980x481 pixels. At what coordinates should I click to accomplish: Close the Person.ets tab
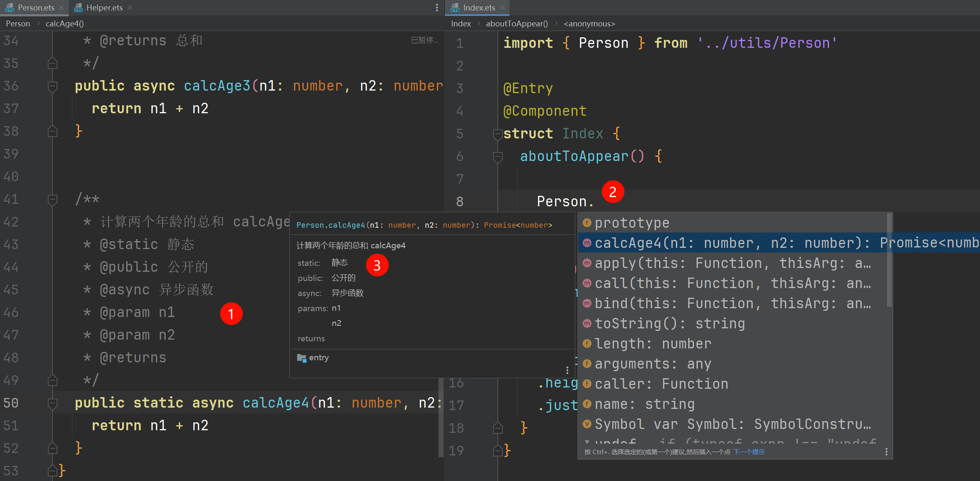tap(61, 8)
